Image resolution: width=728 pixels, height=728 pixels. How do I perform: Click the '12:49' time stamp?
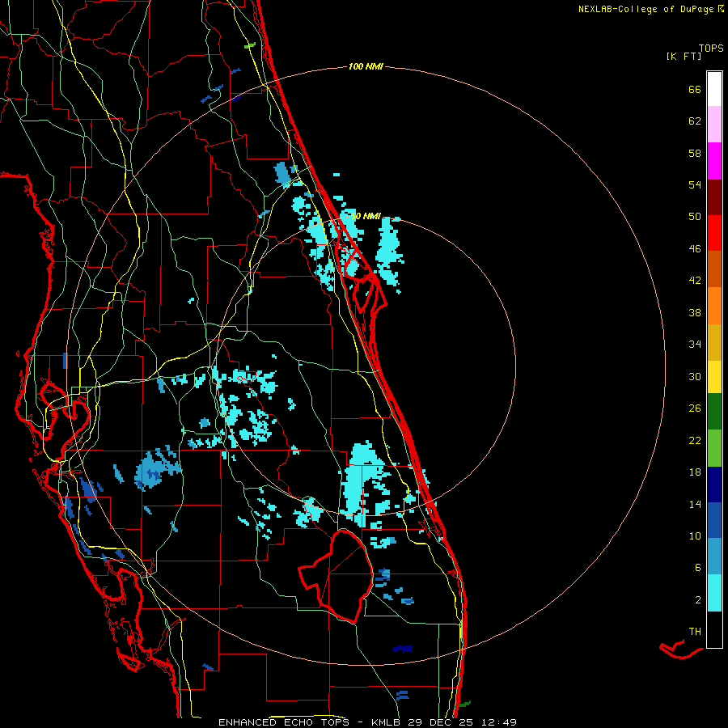499,722
